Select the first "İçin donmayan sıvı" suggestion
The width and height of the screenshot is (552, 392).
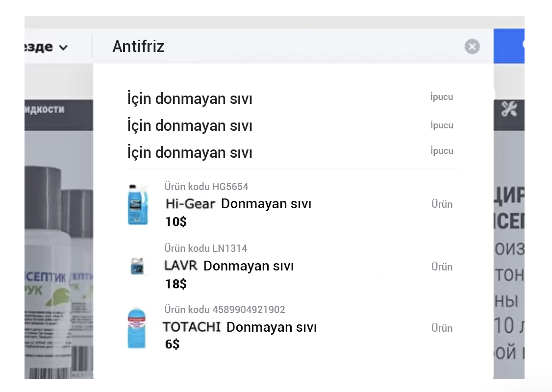click(x=190, y=99)
